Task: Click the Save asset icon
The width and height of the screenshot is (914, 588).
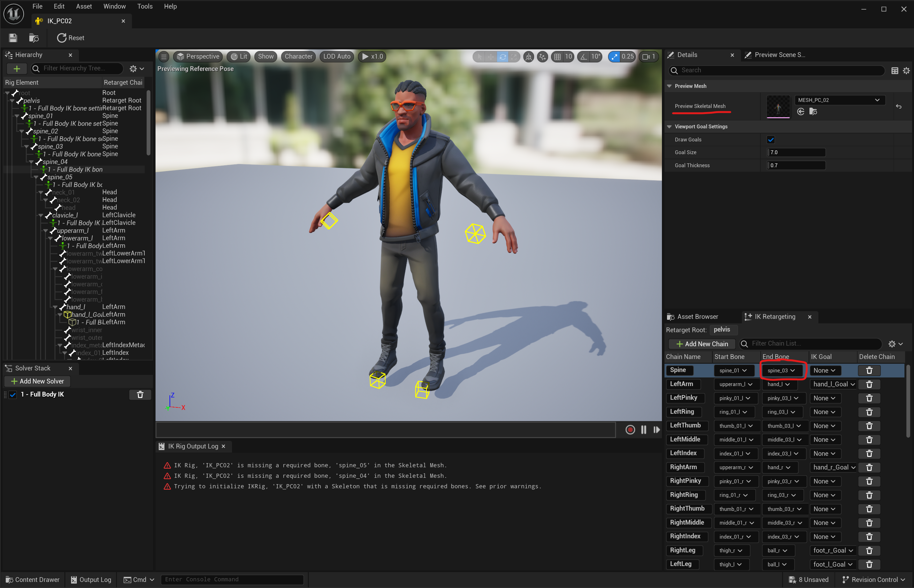Action: point(13,38)
